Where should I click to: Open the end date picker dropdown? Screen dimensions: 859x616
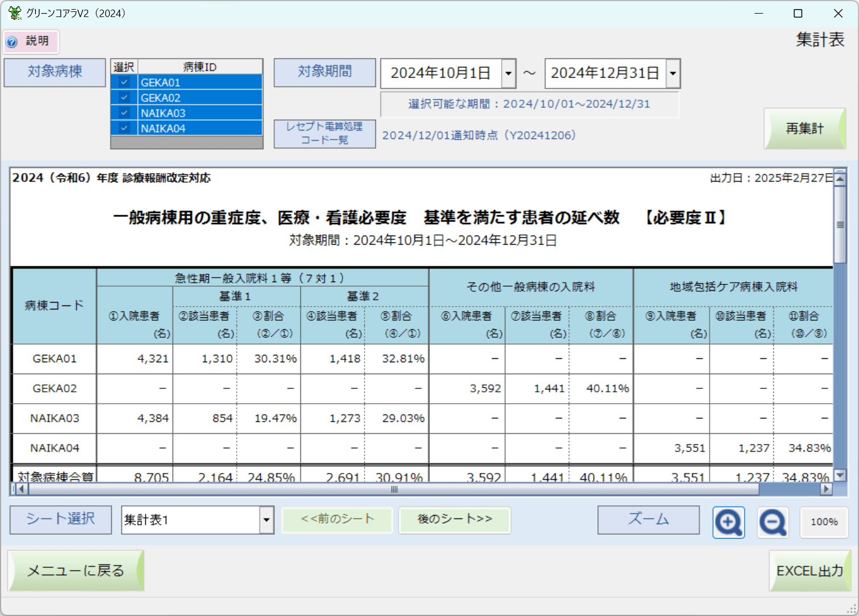[673, 74]
